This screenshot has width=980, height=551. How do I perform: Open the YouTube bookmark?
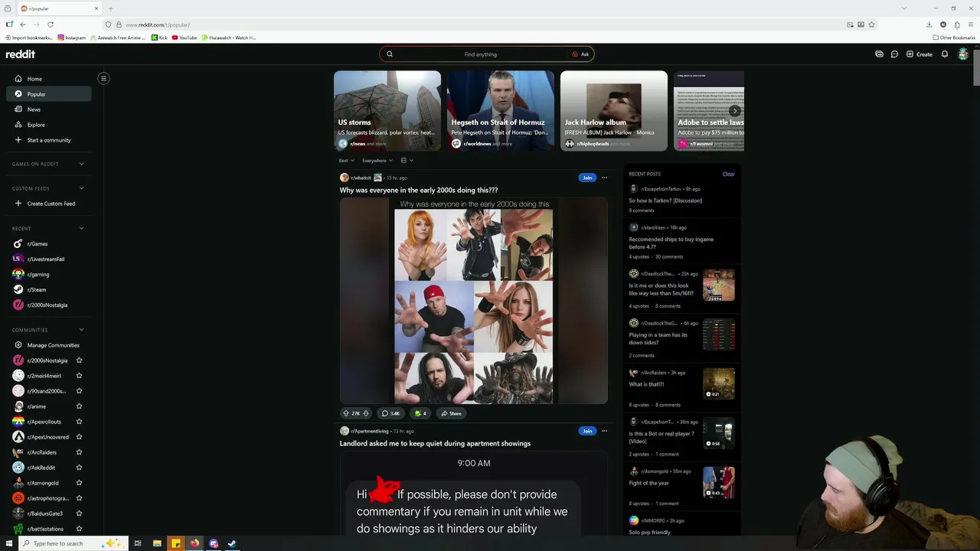[185, 37]
